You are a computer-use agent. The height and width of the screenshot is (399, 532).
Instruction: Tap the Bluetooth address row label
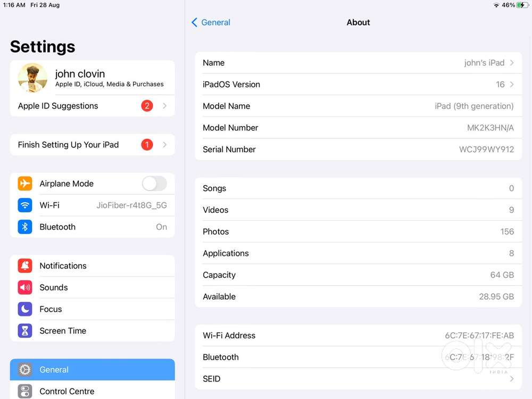(x=221, y=358)
